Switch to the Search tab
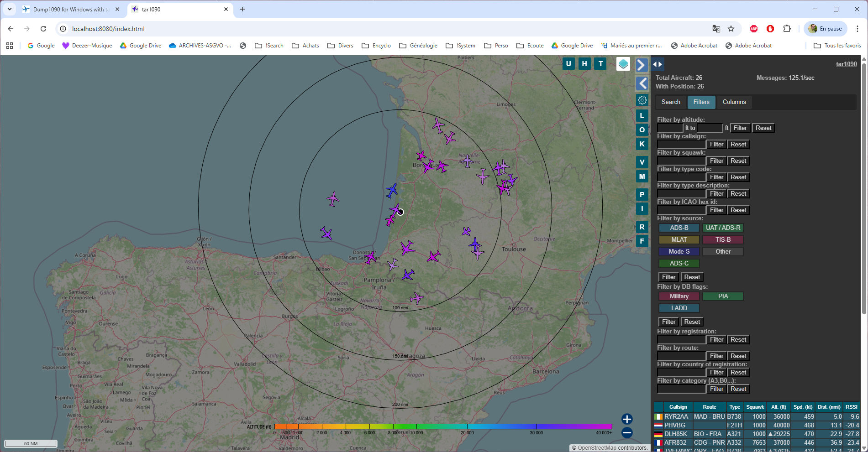Viewport: 868px width, 452px height. point(671,102)
